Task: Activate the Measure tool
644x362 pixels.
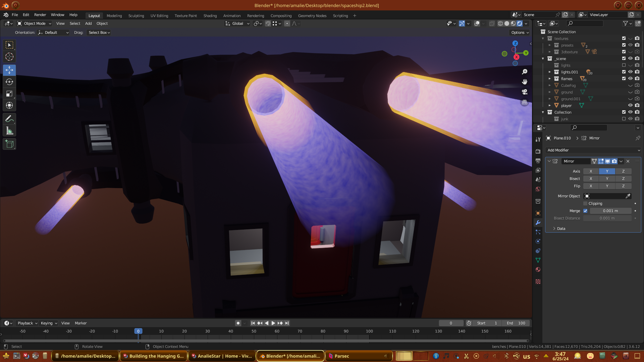Action: (x=9, y=131)
